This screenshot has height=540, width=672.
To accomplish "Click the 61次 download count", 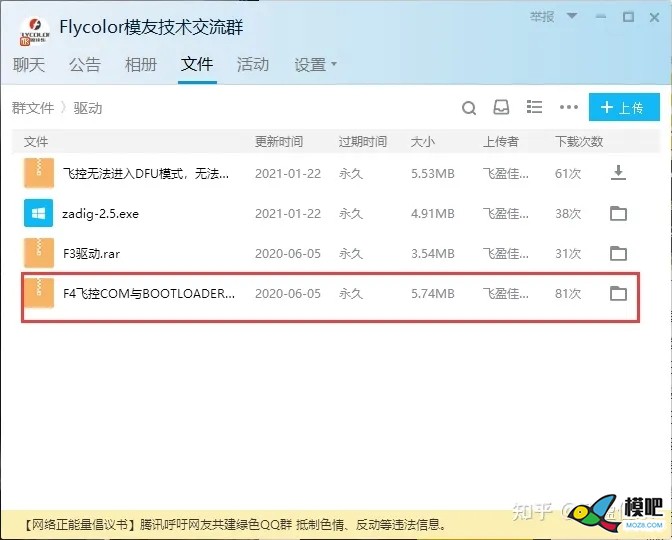I will coord(568,174).
